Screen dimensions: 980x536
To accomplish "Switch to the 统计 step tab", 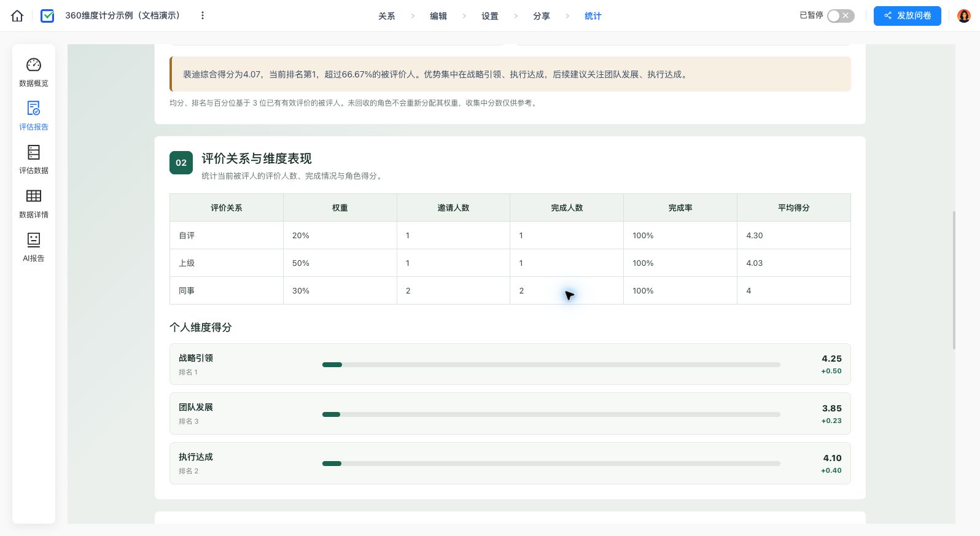I will click(593, 16).
